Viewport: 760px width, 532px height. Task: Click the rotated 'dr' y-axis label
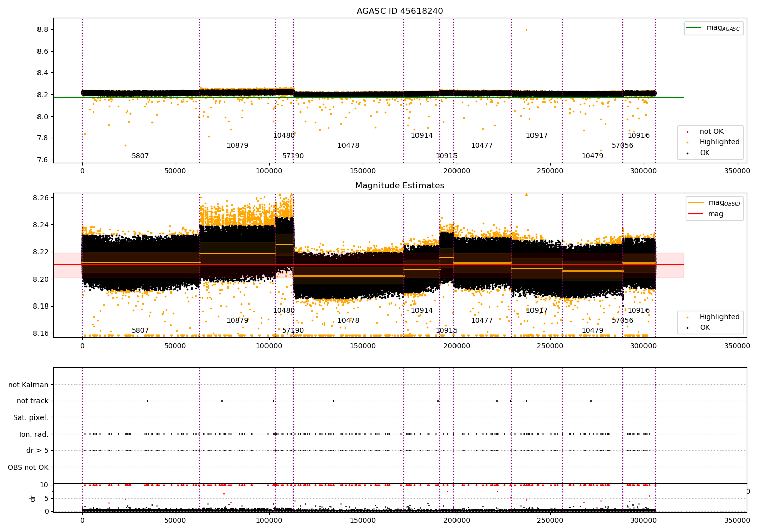(33, 498)
